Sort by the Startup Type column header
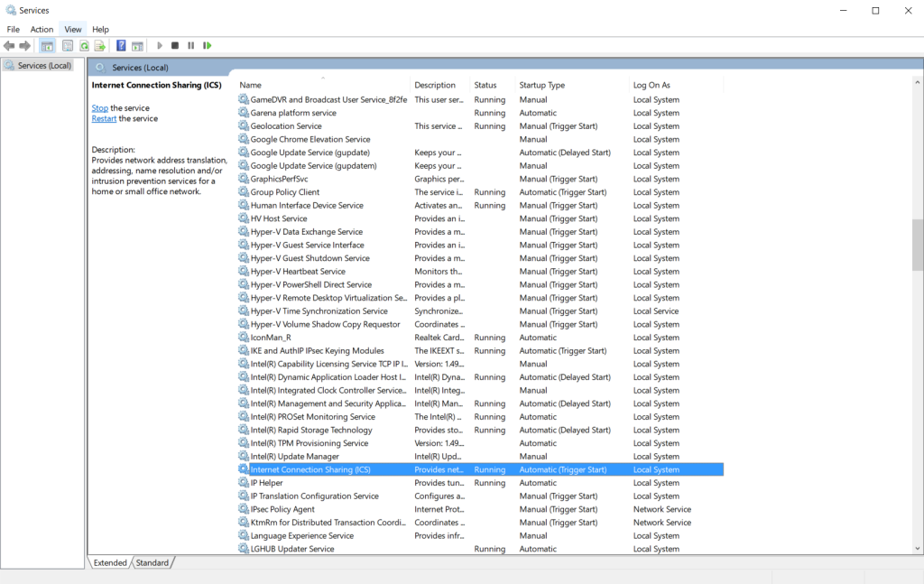This screenshot has width=924, height=584. 541,85
